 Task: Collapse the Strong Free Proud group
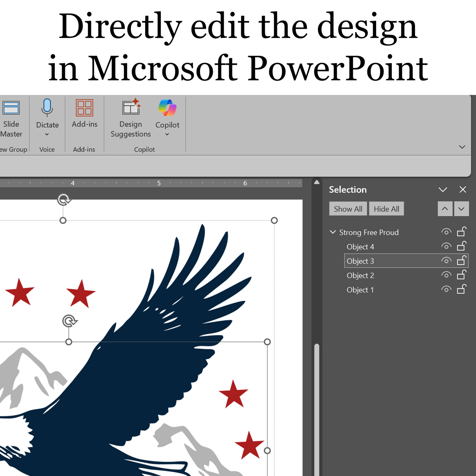(x=333, y=232)
